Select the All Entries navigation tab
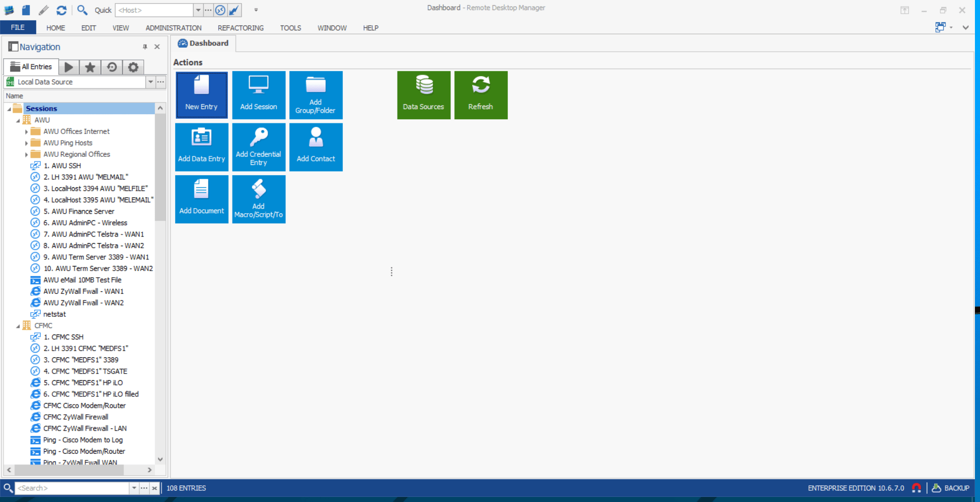The image size is (980, 502). (31, 67)
